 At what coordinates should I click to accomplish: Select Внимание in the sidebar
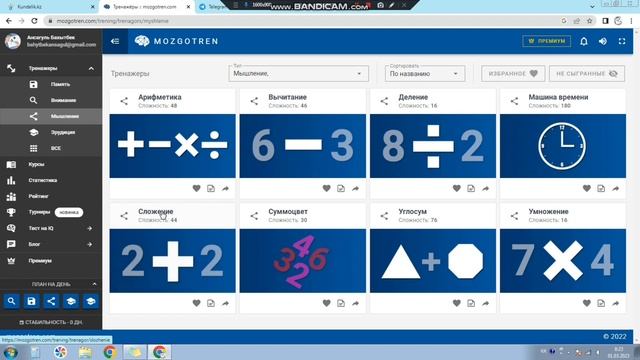[x=51, y=100]
